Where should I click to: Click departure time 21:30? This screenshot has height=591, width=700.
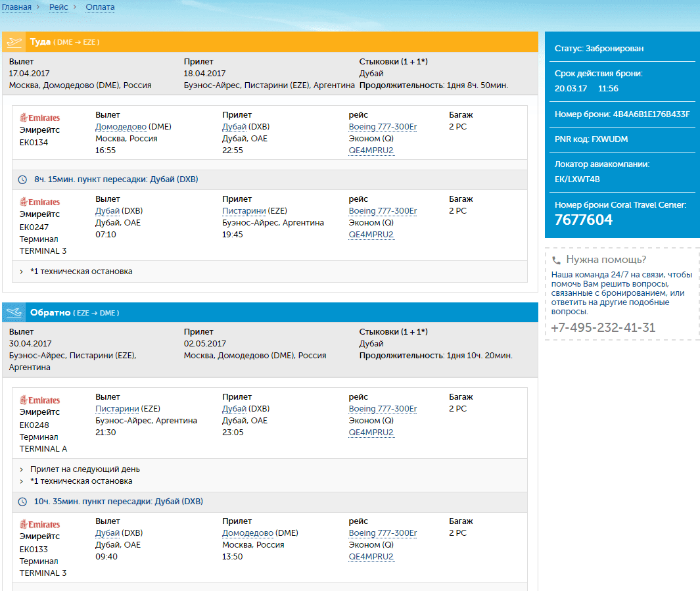(x=106, y=432)
